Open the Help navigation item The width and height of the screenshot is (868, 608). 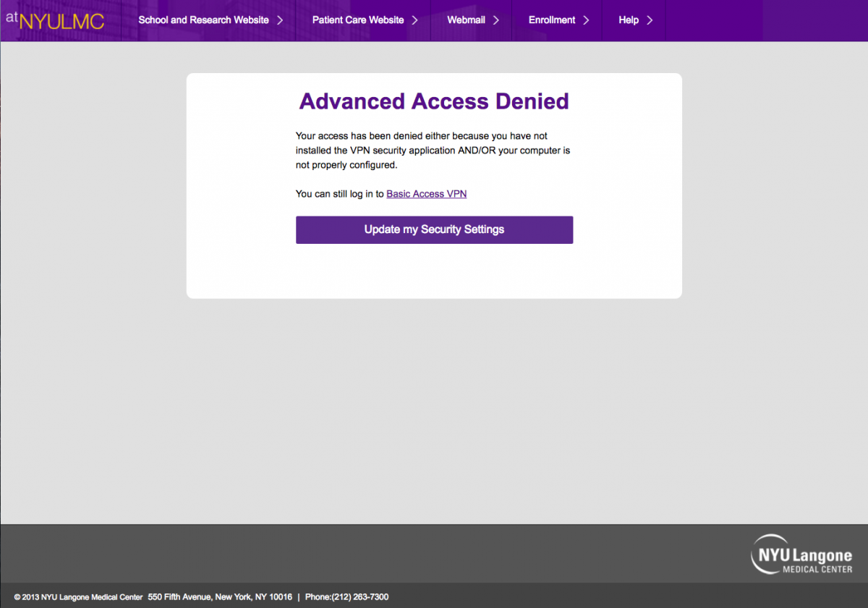tap(629, 20)
